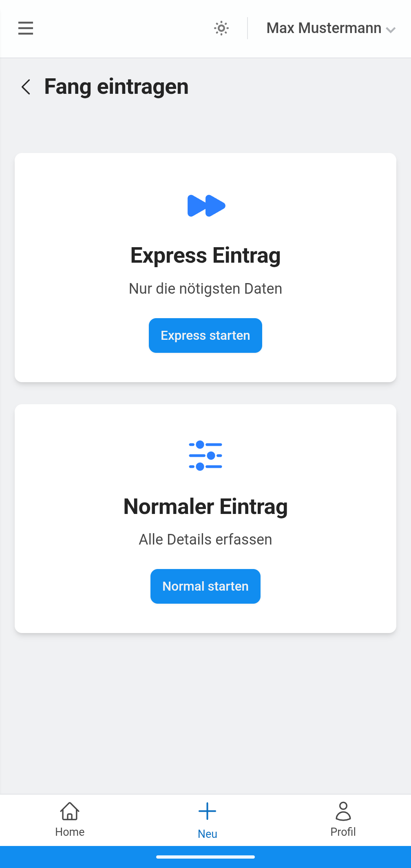
Task: Click the Fang eintragen page heading
Action: point(116,87)
